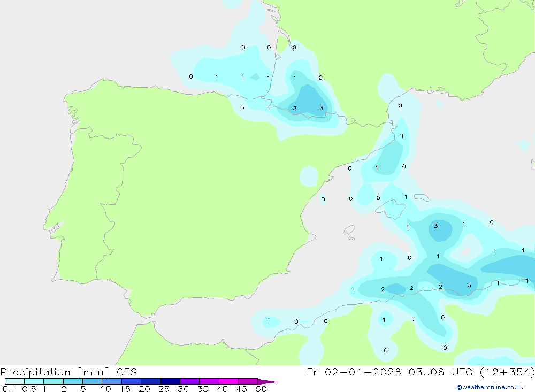Pick the legend swatch between 0.5 and 1
Viewport: 535px width, 392px height.
point(34,381)
